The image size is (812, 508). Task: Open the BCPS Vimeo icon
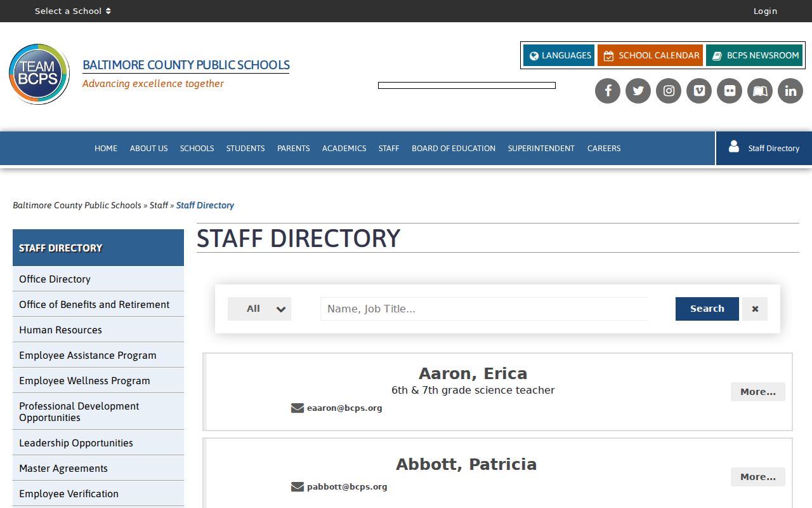(x=699, y=91)
